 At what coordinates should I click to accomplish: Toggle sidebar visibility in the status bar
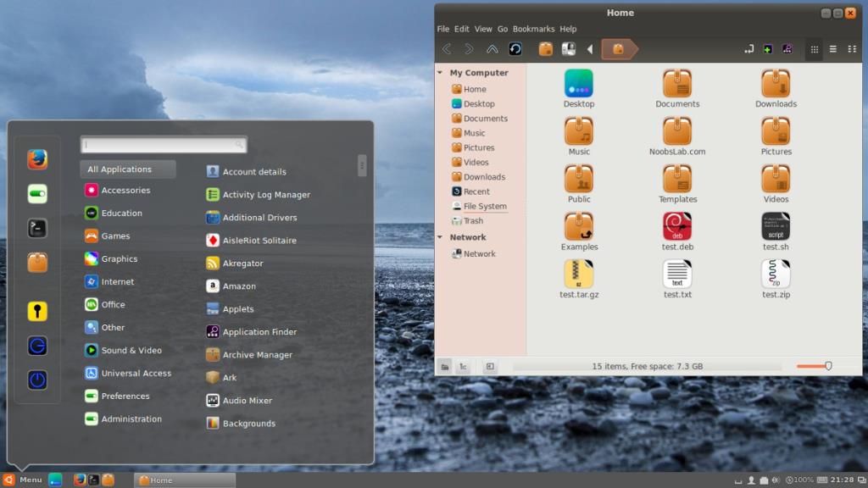[490, 367]
